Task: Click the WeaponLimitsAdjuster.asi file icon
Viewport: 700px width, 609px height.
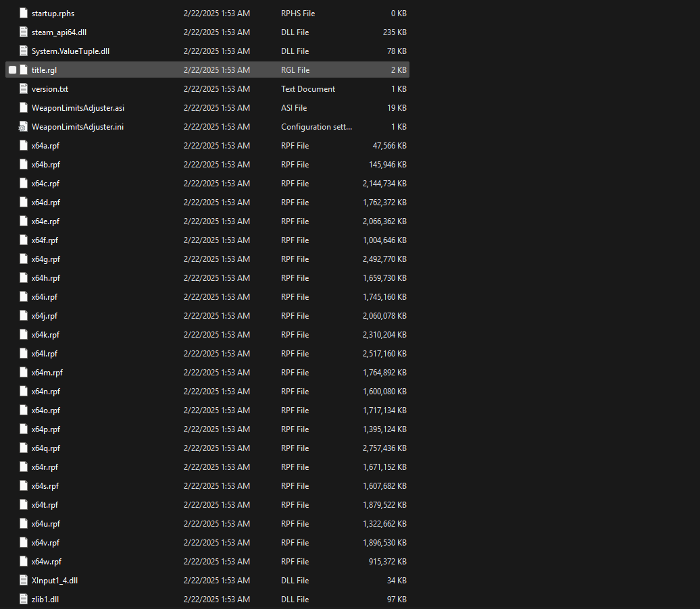Action: (24, 108)
